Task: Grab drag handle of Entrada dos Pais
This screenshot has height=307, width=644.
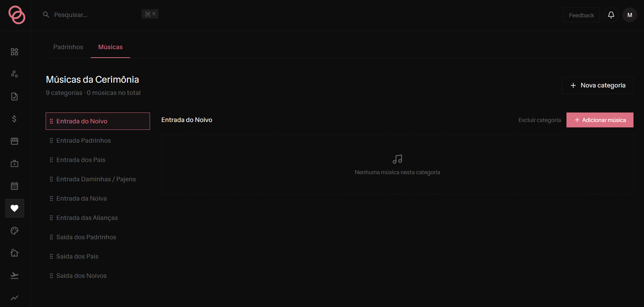Action: click(51, 160)
